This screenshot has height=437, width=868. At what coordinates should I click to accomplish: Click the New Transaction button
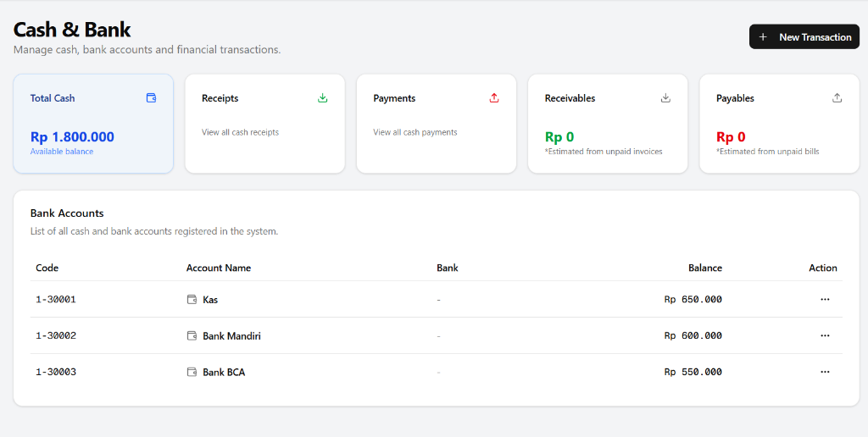(804, 37)
